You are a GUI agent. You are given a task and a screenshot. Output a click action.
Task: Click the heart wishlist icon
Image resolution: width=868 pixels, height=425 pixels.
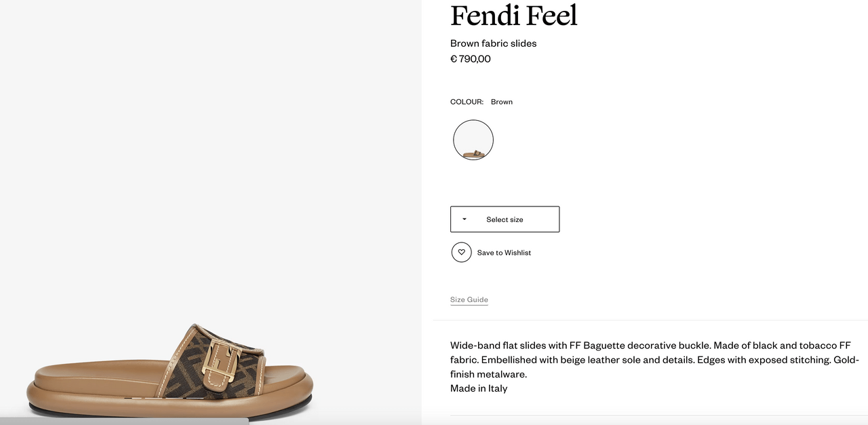click(461, 253)
